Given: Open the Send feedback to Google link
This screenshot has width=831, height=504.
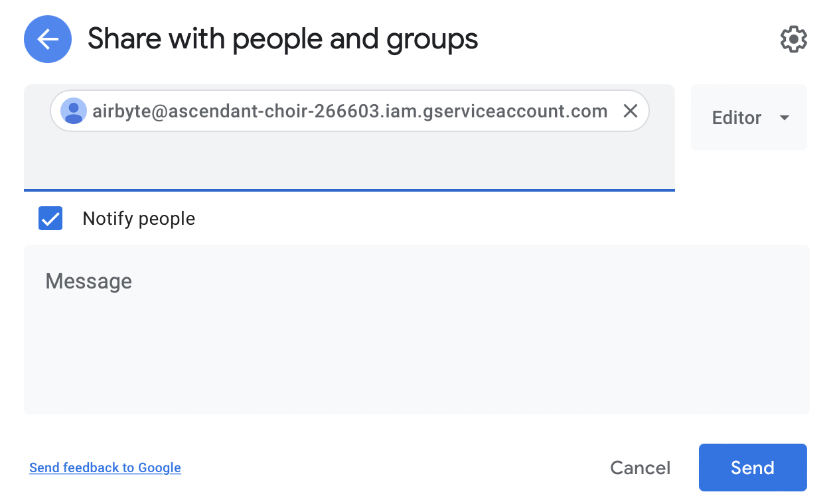Looking at the screenshot, I should [x=105, y=468].
